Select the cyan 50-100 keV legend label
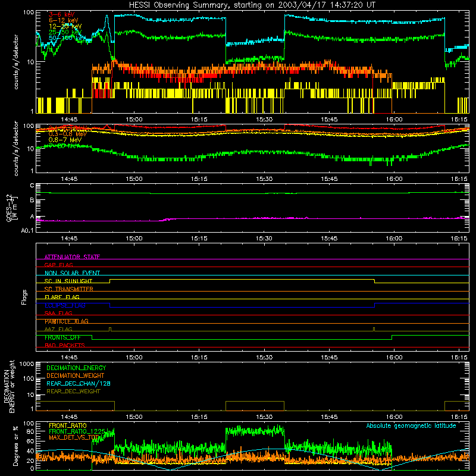This screenshot has height=476, width=476. tap(67, 38)
